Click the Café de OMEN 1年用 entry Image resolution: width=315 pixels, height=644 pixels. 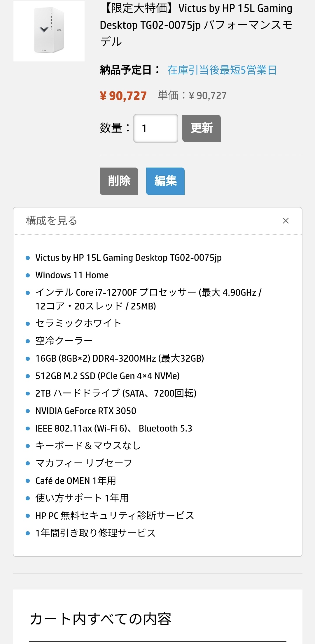tap(76, 481)
